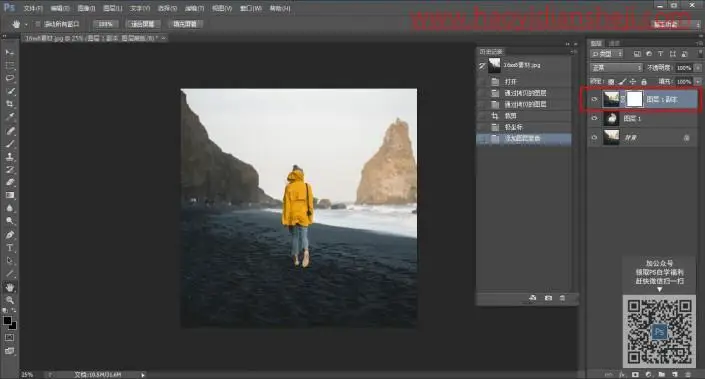The image size is (705, 379).
Task: Select the History Brush tool
Action: pos(9,170)
